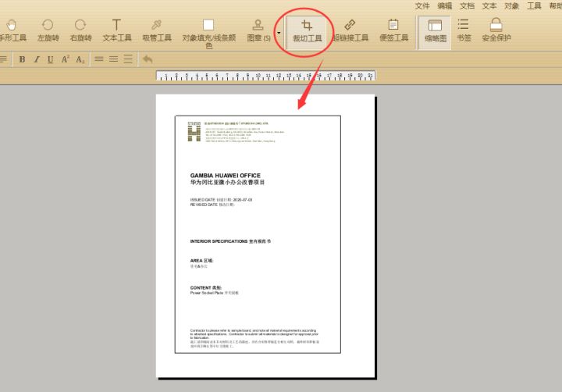The height and width of the screenshot is (392, 562).
Task: Apply subscript formatting
Action: (x=80, y=59)
